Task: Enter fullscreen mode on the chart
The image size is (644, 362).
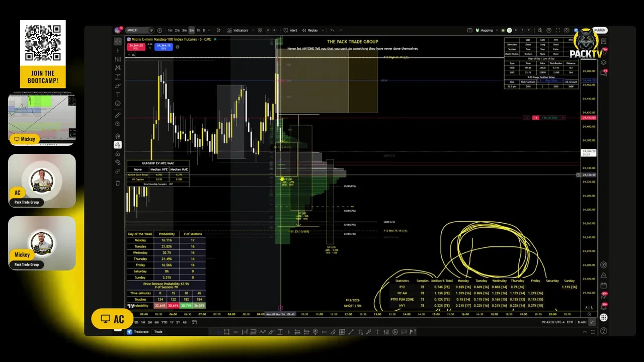Action: (x=558, y=30)
